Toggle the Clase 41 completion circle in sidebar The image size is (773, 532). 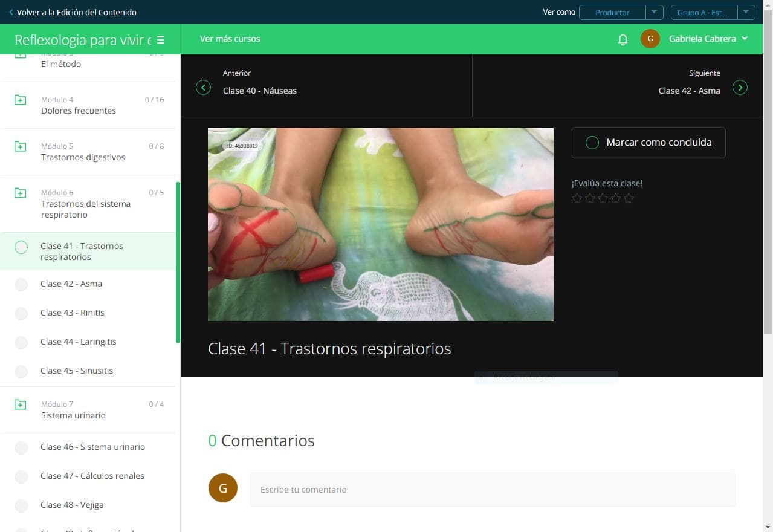(21, 247)
